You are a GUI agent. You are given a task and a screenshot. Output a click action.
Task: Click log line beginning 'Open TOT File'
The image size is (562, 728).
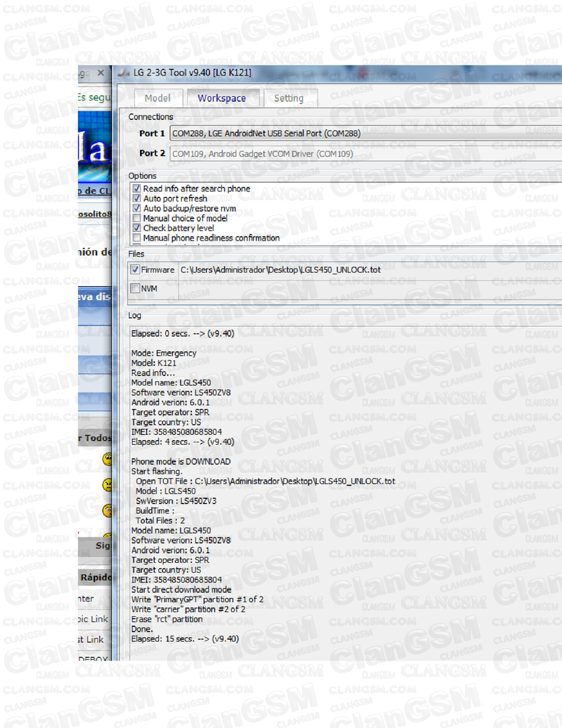coord(266,481)
